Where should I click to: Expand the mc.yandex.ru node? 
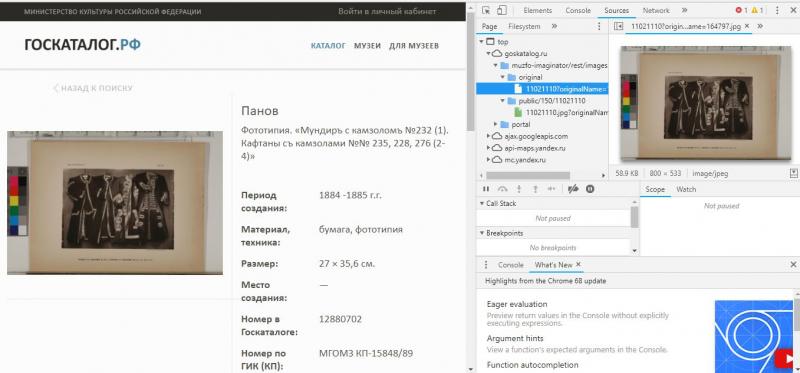click(488, 160)
